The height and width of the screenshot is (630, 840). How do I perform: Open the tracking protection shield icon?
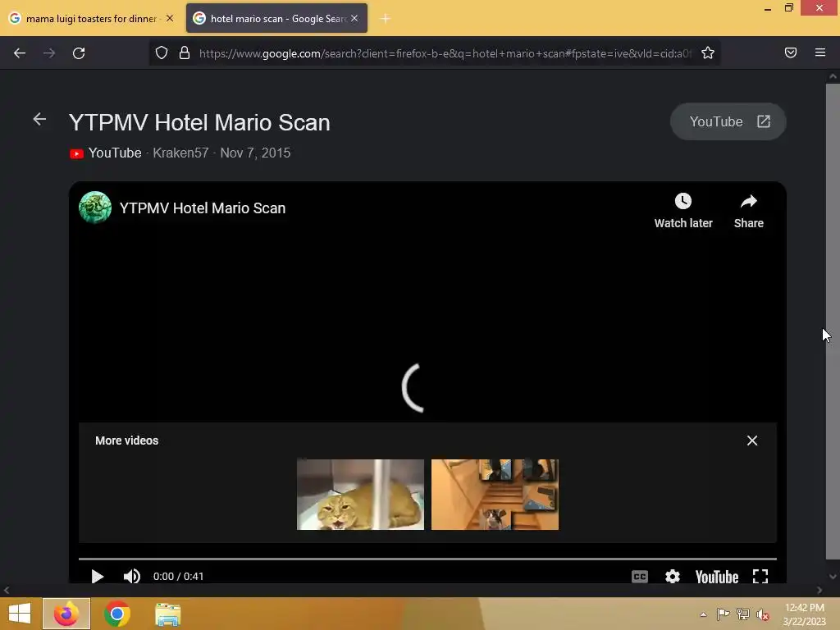click(162, 53)
